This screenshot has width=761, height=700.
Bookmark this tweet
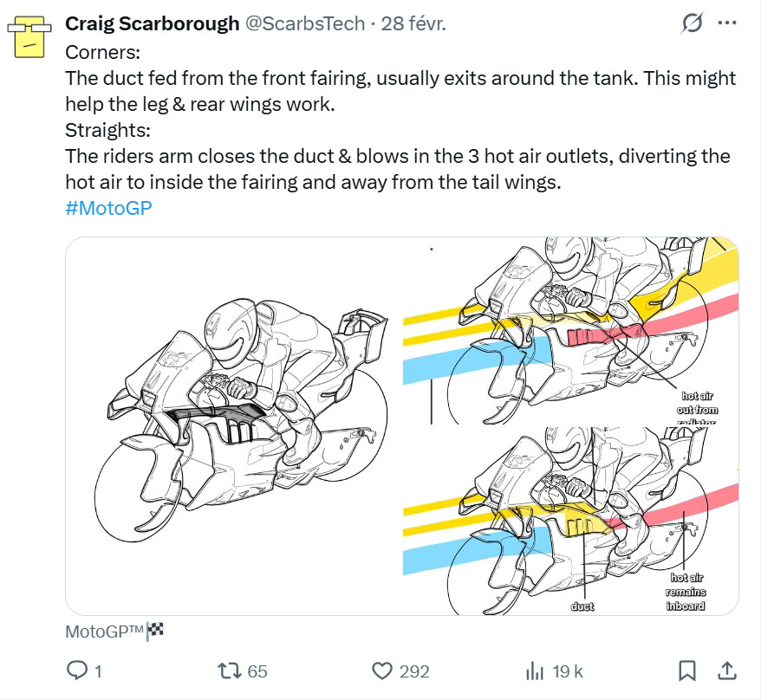pyautogui.click(x=687, y=671)
